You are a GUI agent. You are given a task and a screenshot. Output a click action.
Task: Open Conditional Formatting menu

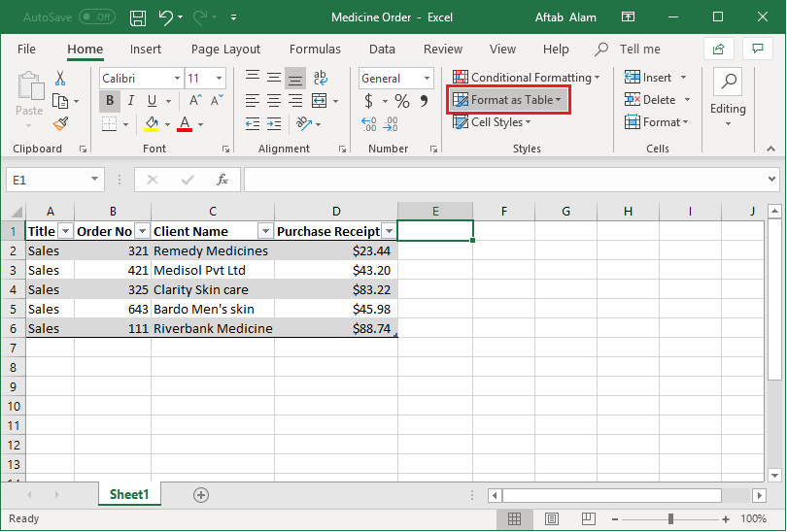point(526,78)
